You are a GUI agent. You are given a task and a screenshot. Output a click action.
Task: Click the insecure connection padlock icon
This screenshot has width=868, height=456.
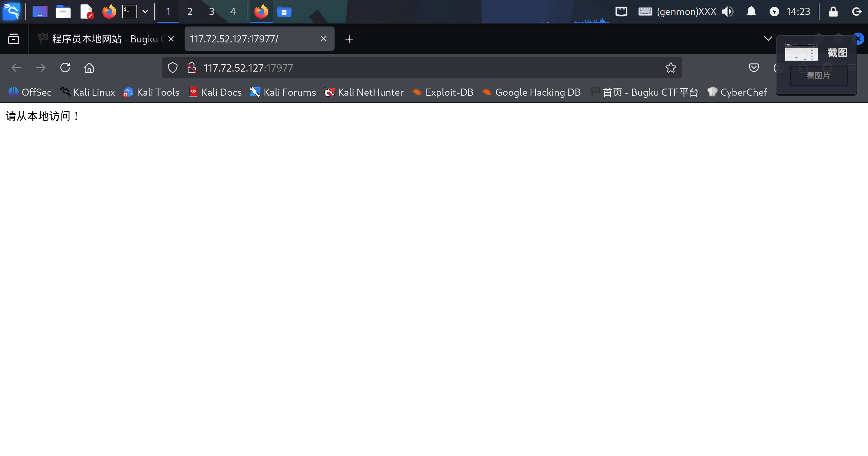click(x=192, y=68)
